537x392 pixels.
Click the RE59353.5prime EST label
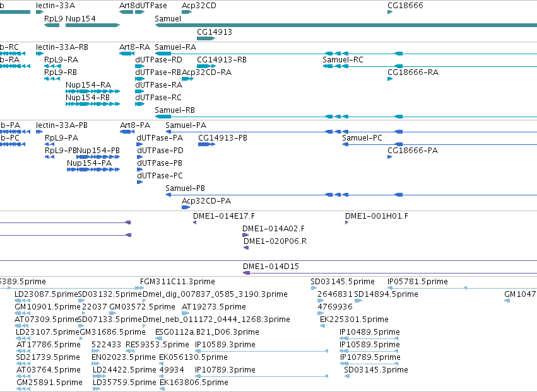(157, 345)
